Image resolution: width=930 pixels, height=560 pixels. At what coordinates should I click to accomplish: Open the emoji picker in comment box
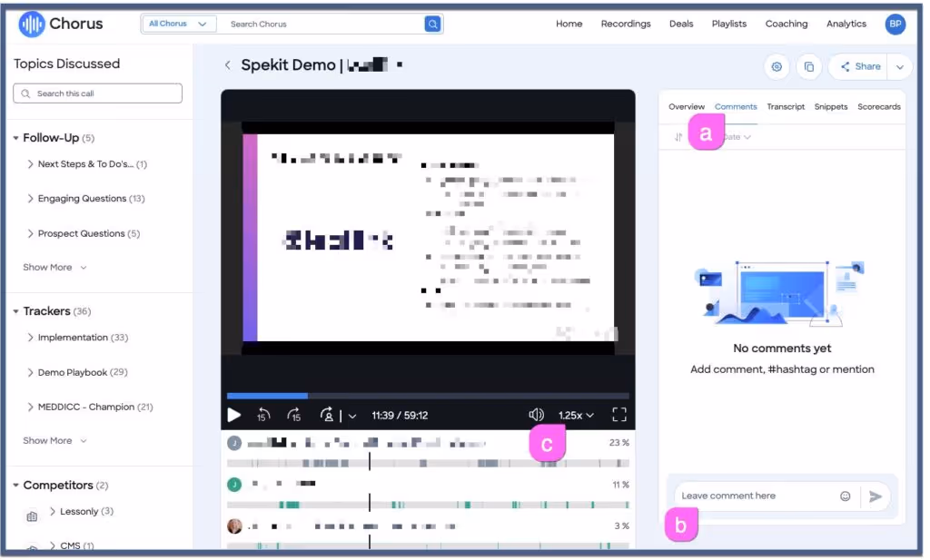coord(846,497)
